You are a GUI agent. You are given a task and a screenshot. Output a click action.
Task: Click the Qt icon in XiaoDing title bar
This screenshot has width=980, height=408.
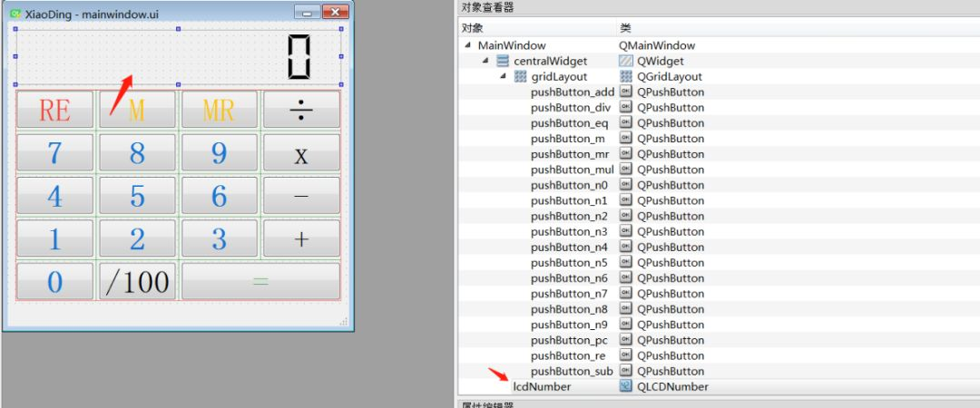point(15,13)
